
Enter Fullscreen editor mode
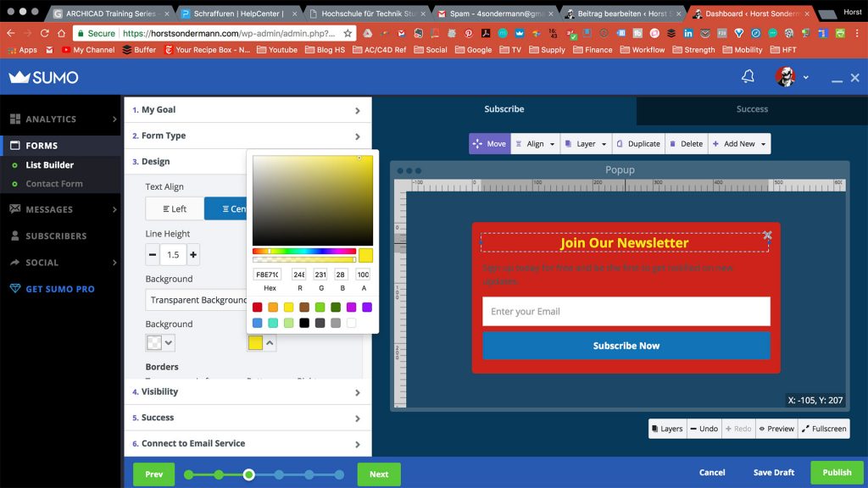coord(823,429)
